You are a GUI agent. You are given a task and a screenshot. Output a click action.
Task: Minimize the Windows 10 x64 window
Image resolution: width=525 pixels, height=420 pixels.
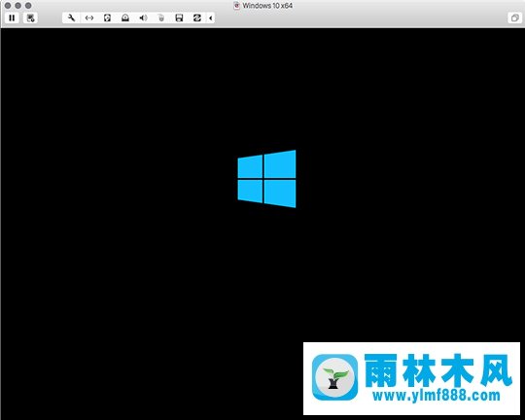coord(18,6)
